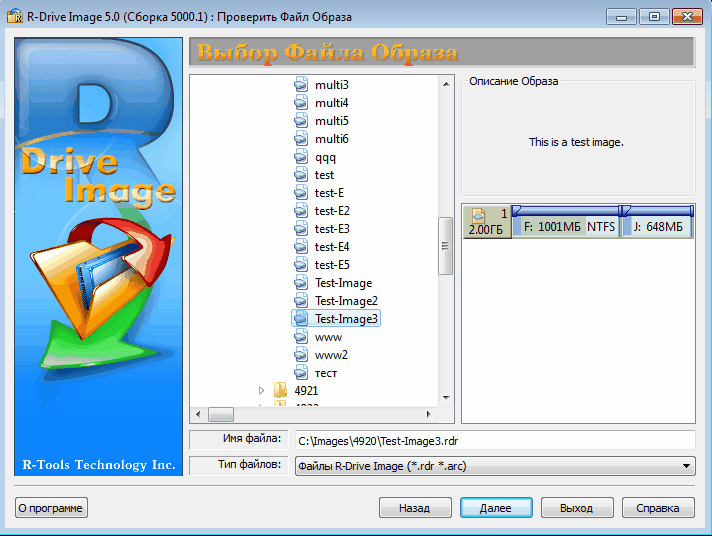Screen dimensions: 712x536
Task: Select multi3 file name in list
Action: pyautogui.click(x=332, y=85)
